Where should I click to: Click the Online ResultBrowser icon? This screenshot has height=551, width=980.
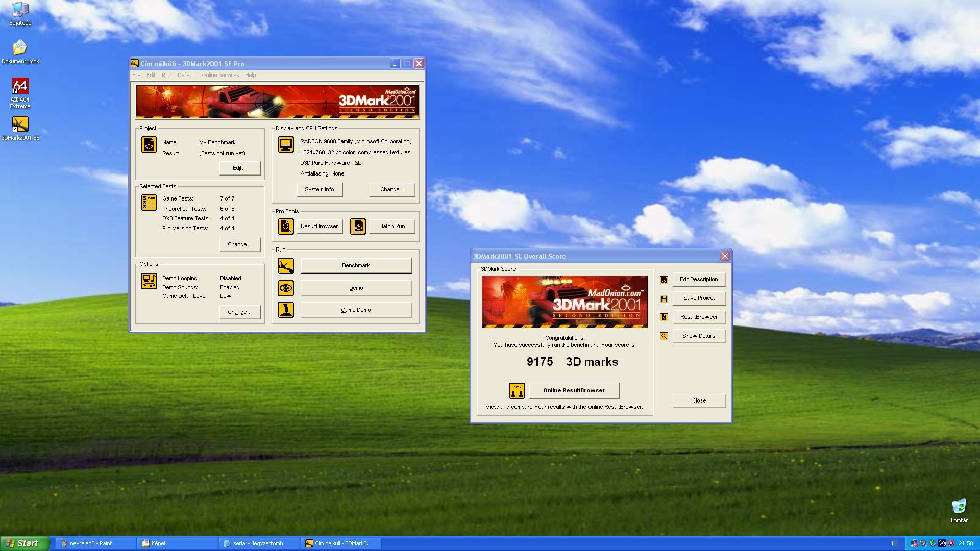pyautogui.click(x=517, y=391)
